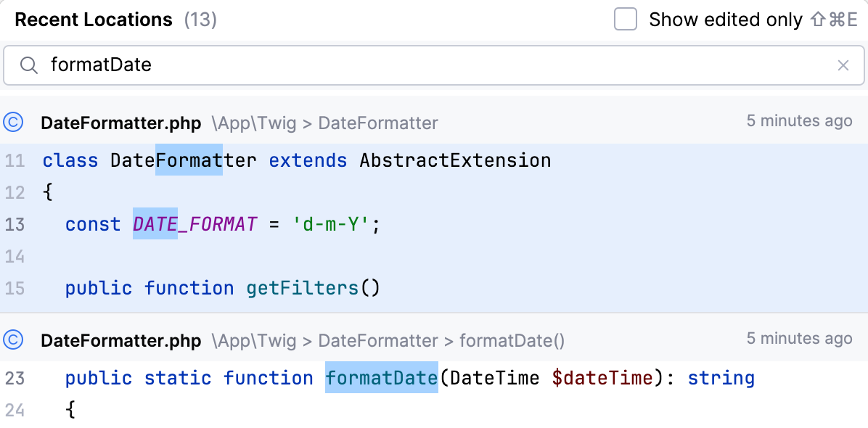This screenshot has width=868, height=428.
Task: Click line number 13 in snippet
Action: point(15,225)
